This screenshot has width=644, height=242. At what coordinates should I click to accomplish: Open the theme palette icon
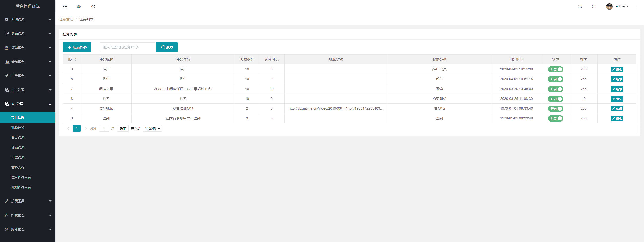click(580, 7)
